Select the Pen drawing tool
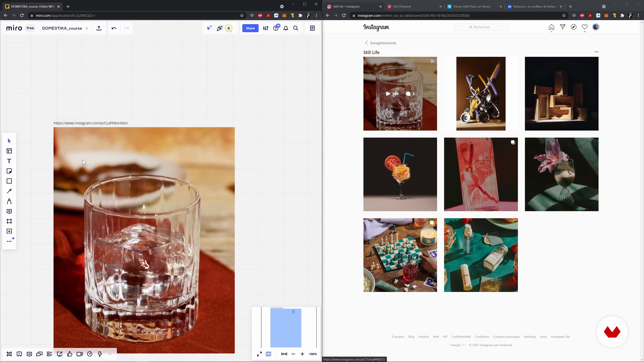The width and height of the screenshot is (644, 362). coord(9,201)
